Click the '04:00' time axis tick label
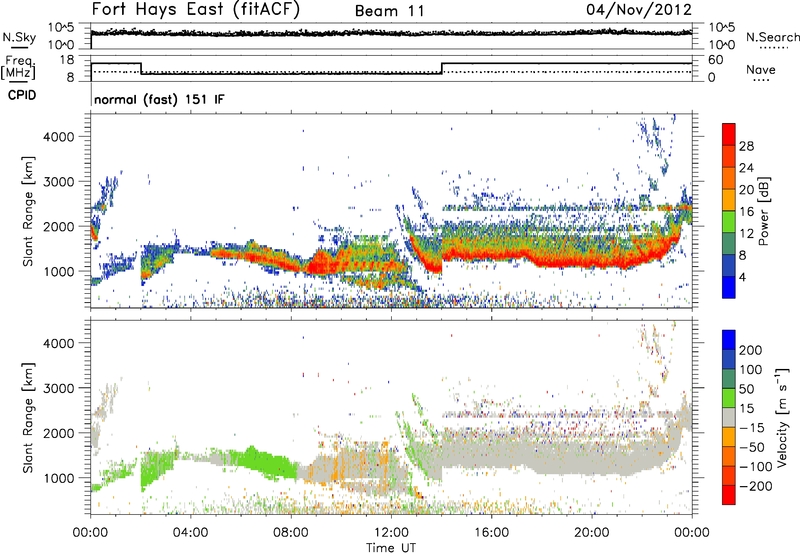The height and width of the screenshot is (554, 800). tap(191, 533)
